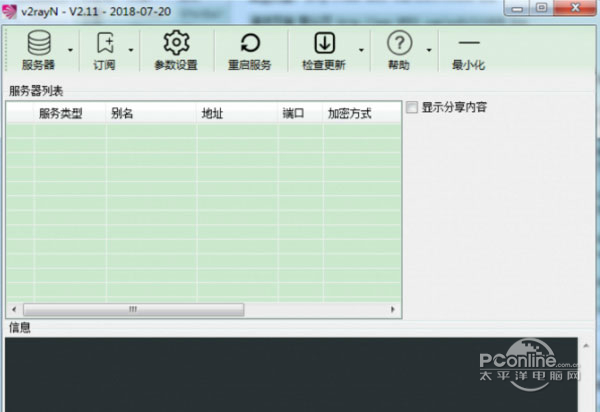The width and height of the screenshot is (600, 412).
Task: Sort by the 服务类型 column header
Action: [x=70, y=113]
